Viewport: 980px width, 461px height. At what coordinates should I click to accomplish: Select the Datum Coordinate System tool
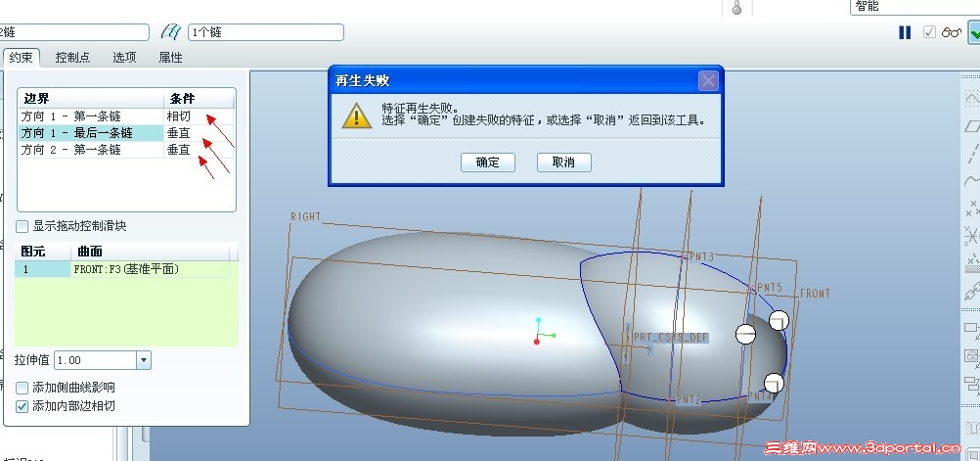(971, 235)
